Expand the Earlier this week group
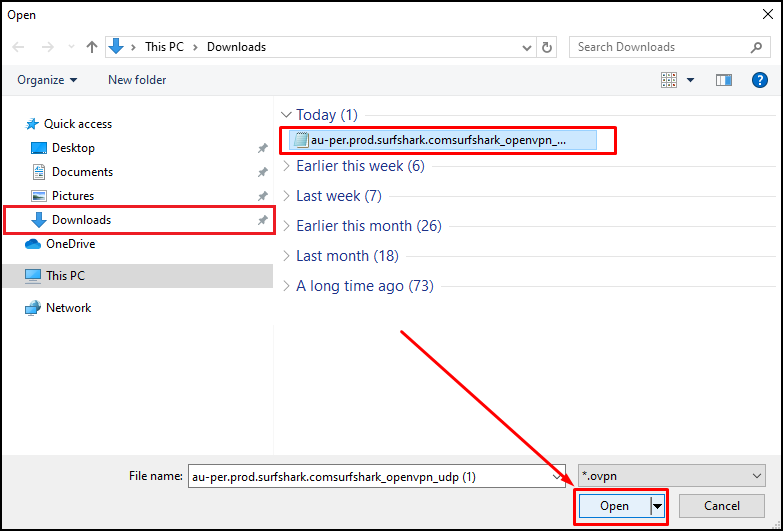Image resolution: width=783 pixels, height=531 pixels. click(x=287, y=166)
